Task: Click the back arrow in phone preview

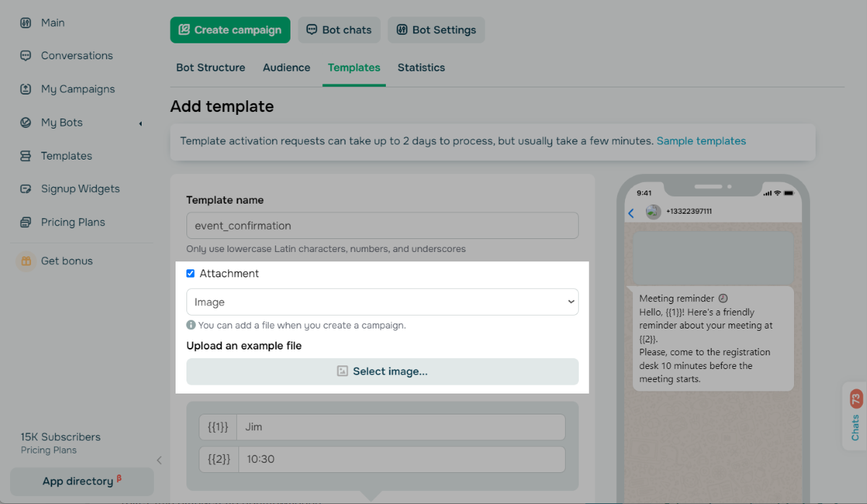Action: point(631,212)
